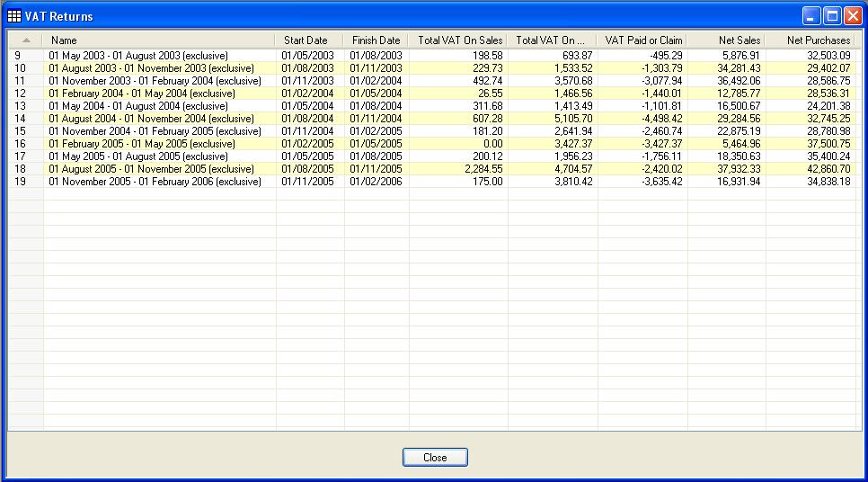This screenshot has height=482, width=868.
Task: Select row 9 for May 2003 return
Action: pos(138,56)
